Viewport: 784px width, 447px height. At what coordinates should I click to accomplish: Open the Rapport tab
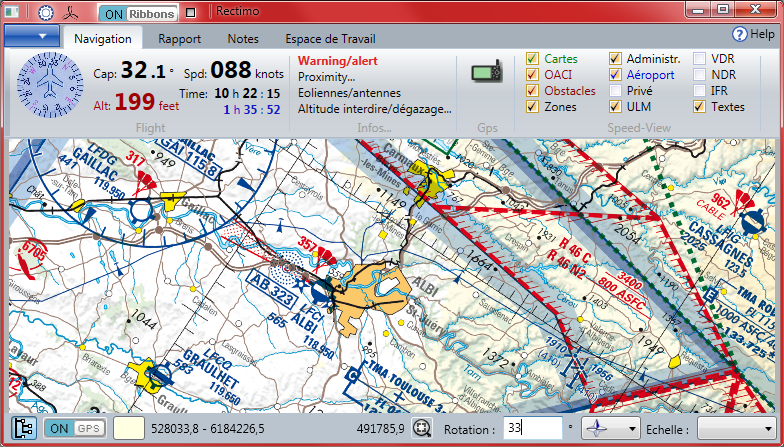click(180, 38)
